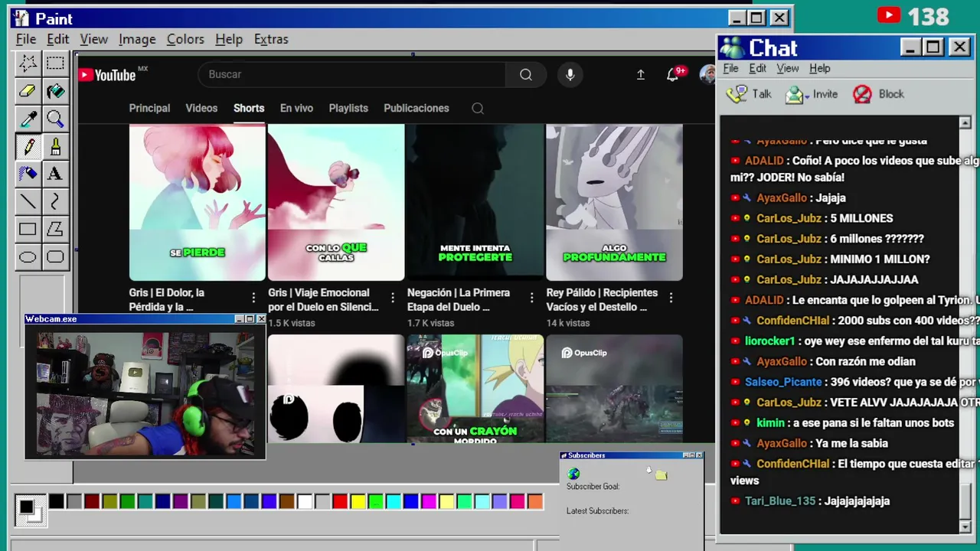The image size is (980, 551).
Task: Click Chat scrollbar up arrow
Action: click(965, 122)
